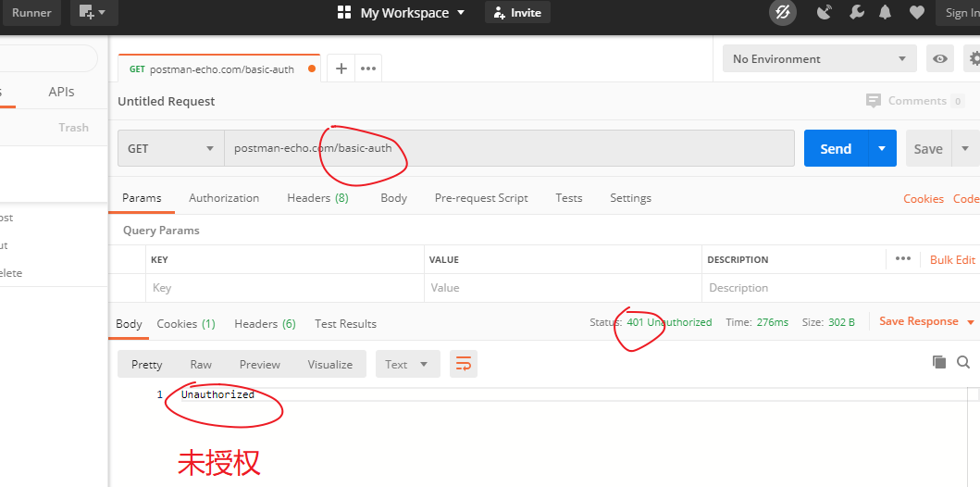This screenshot has width=980, height=487.
Task: Open the notifications bell icon
Action: tap(885, 13)
